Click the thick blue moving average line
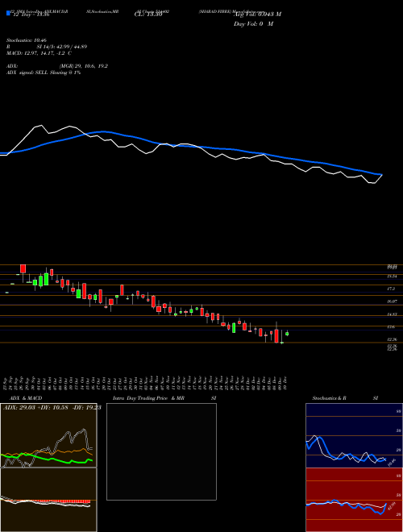This screenshot has height=532, width=403. [x=190, y=145]
